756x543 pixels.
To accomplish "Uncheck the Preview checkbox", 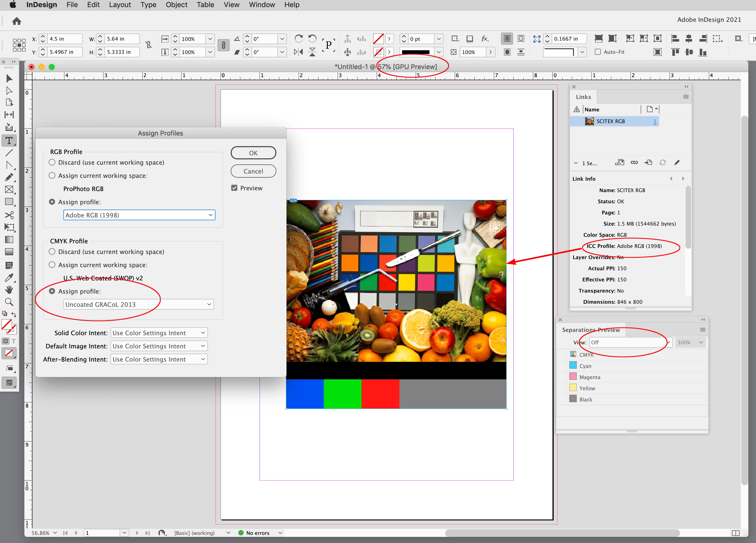I will point(234,188).
